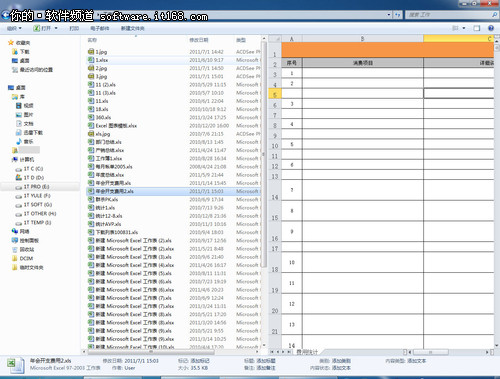Select 收藏夹 (Favorites) star in navigation pane
Screen dimensions: 500x379
click(x=19, y=43)
